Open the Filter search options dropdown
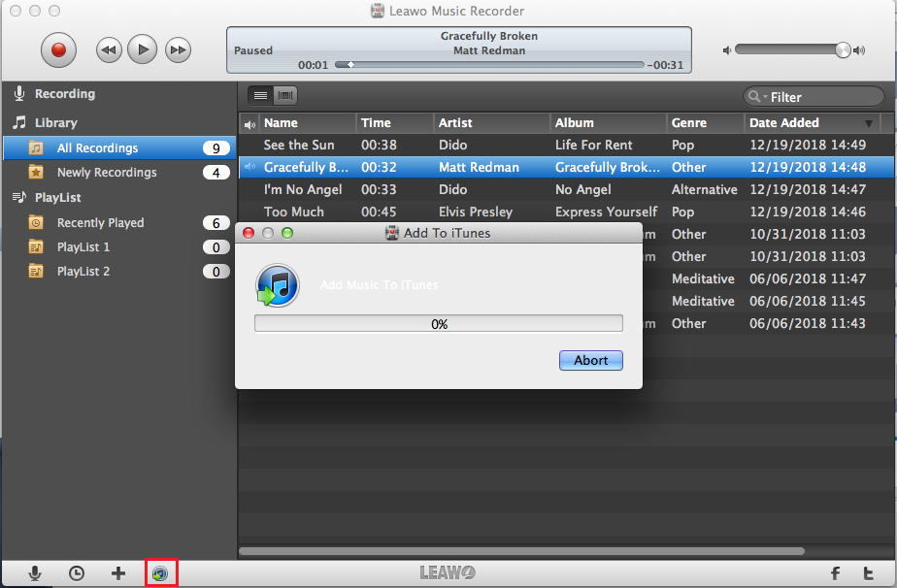The image size is (897, 588). 756,97
